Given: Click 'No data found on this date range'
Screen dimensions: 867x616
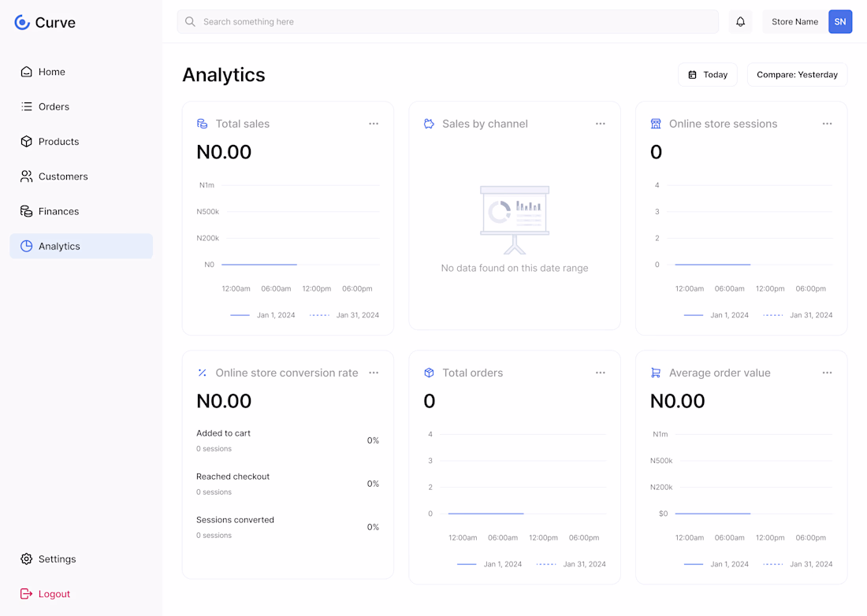Looking at the screenshot, I should [515, 268].
